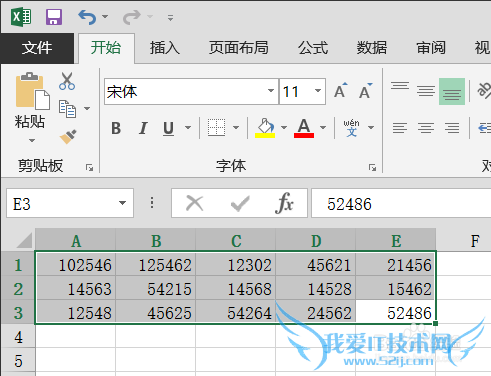Select cell containing 24562
Image resolution: width=491 pixels, height=376 pixels.
click(316, 313)
